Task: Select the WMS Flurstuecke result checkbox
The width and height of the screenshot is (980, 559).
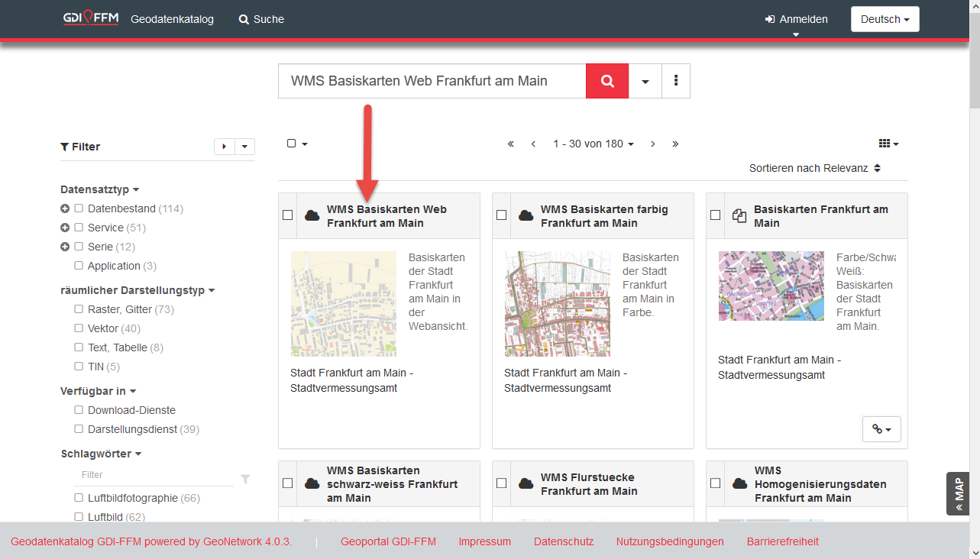Action: (x=502, y=483)
